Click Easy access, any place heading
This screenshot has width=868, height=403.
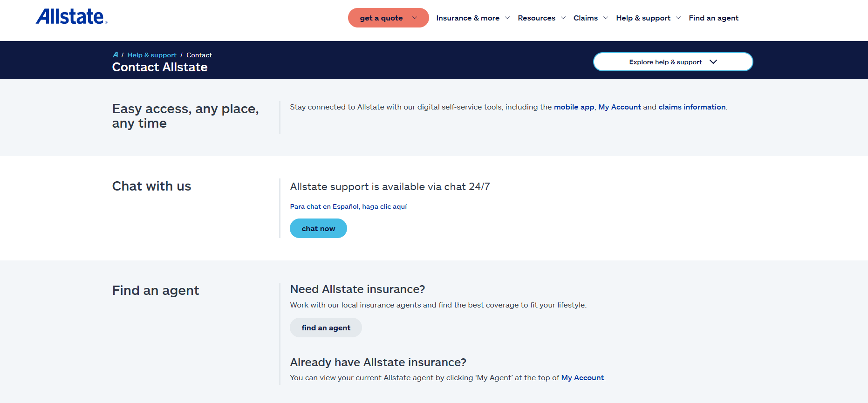185,116
